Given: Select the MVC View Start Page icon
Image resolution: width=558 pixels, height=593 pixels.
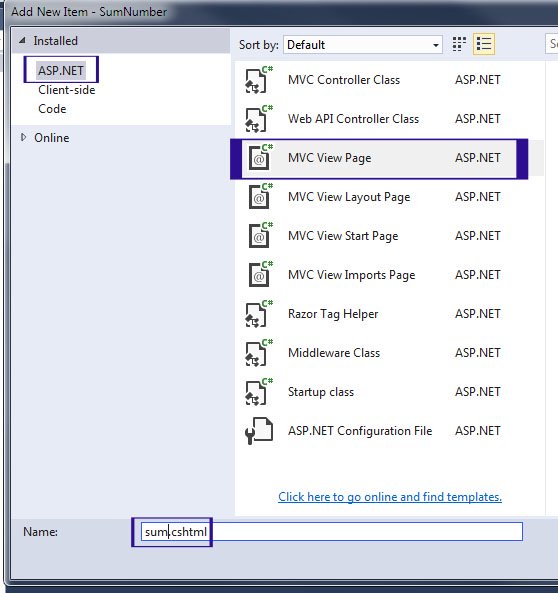Looking at the screenshot, I should point(260,236).
